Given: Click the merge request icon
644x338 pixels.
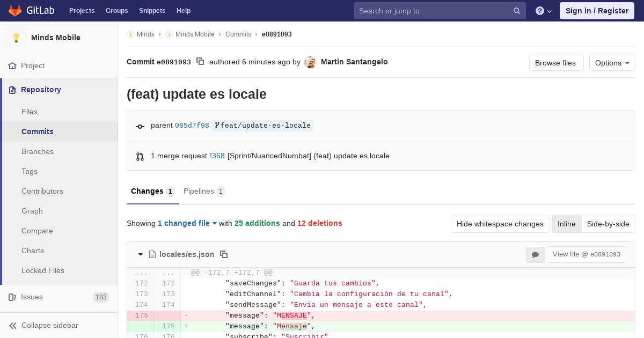Looking at the screenshot, I should point(140,156).
